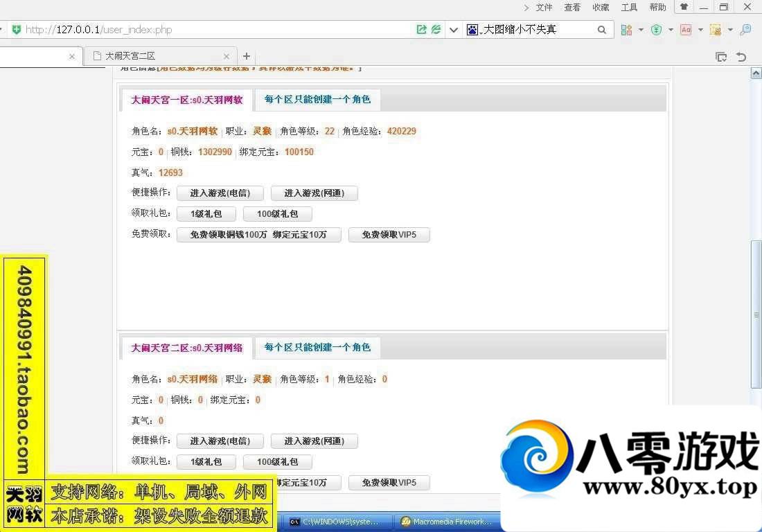This screenshot has width=762, height=532.
Task: Open the 收藏 menu
Action: pos(601,8)
